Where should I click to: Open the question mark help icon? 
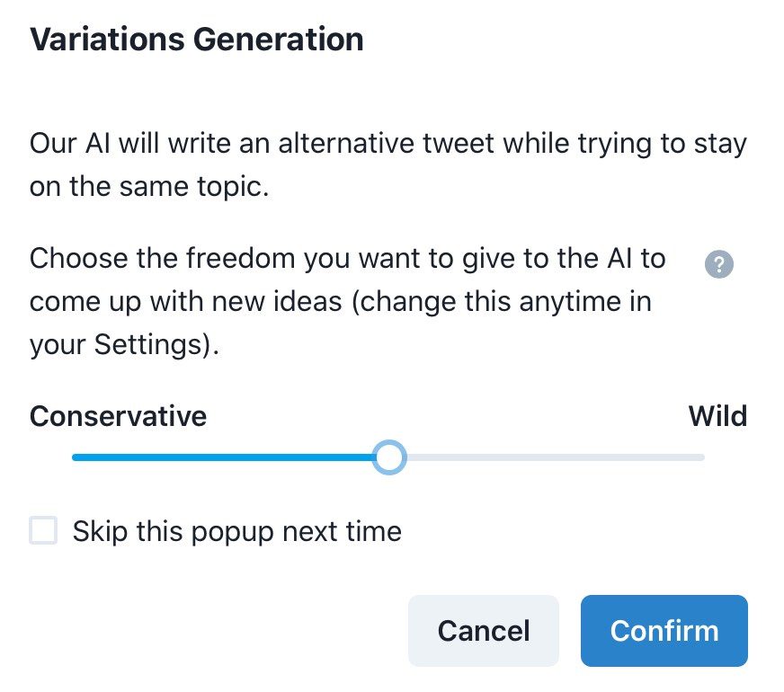tap(718, 264)
